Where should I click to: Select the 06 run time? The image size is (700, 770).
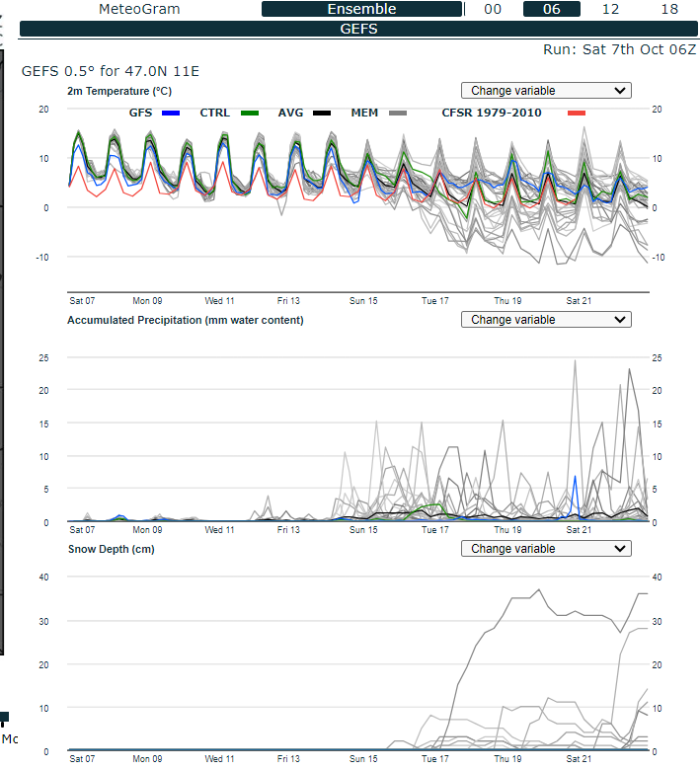[552, 9]
